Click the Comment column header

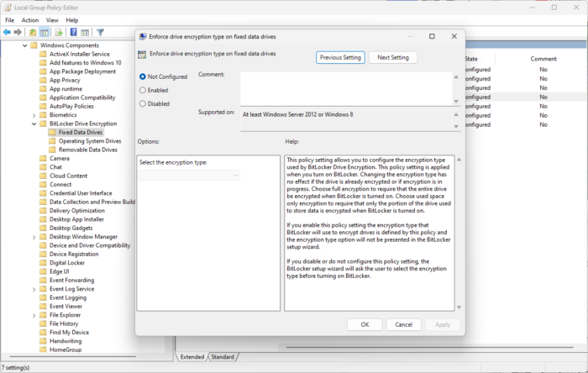[543, 59]
